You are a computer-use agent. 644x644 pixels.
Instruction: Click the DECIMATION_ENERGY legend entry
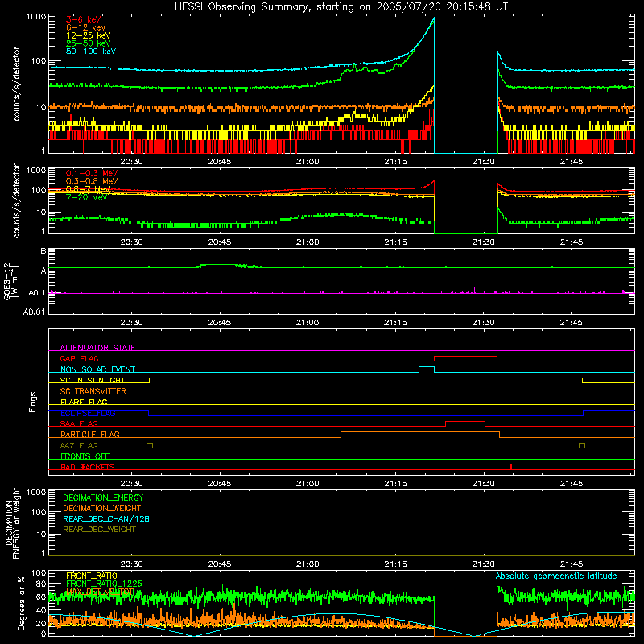103,497
